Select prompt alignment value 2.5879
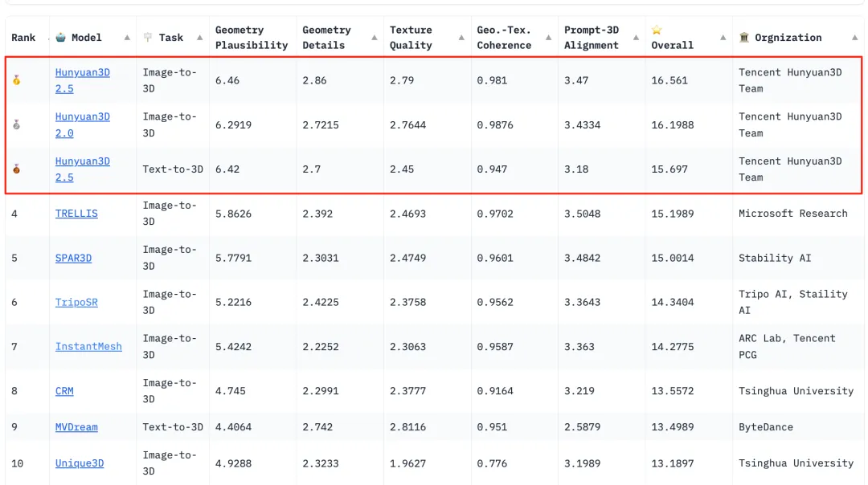The height and width of the screenshot is (485, 868). 583,427
